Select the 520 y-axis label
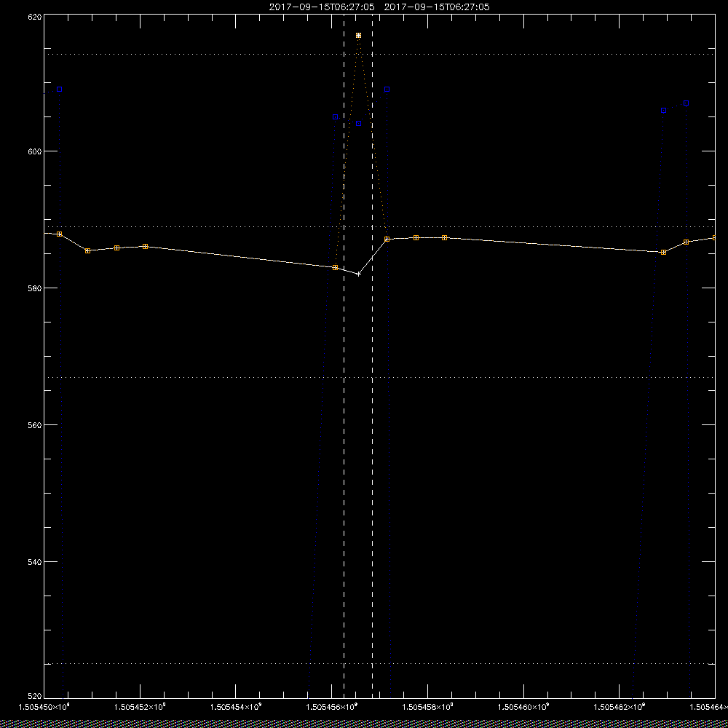This screenshot has width=728, height=728. [x=35, y=697]
